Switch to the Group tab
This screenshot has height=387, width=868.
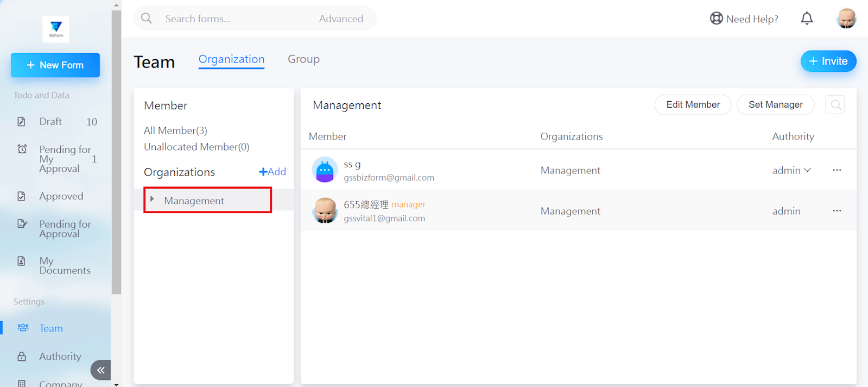(303, 59)
